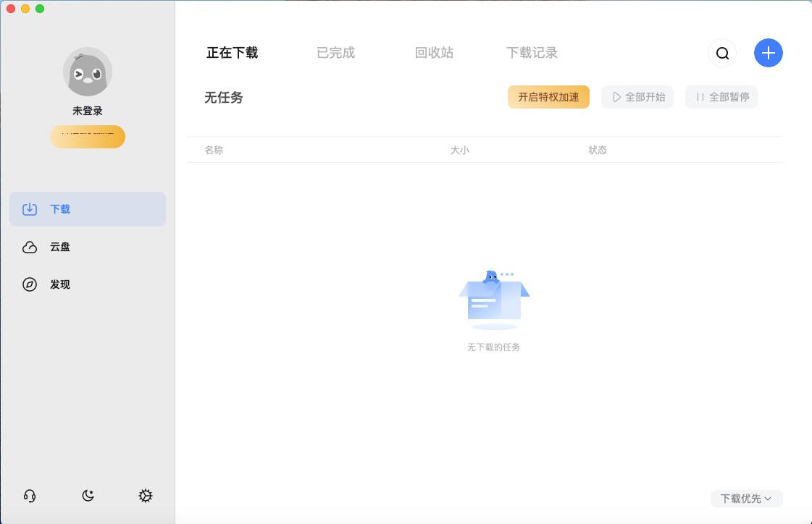Click the blue plus new download button
Screen dimensions: 812x524
point(768,53)
